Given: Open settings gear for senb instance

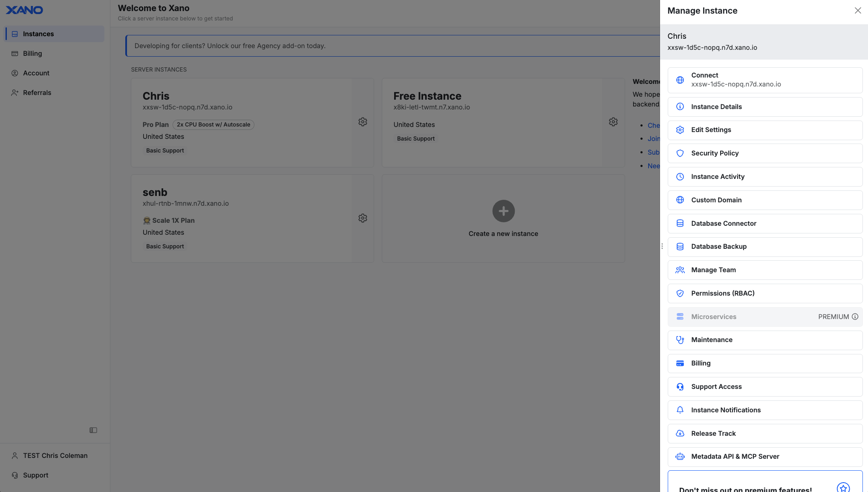Looking at the screenshot, I should click(x=363, y=218).
